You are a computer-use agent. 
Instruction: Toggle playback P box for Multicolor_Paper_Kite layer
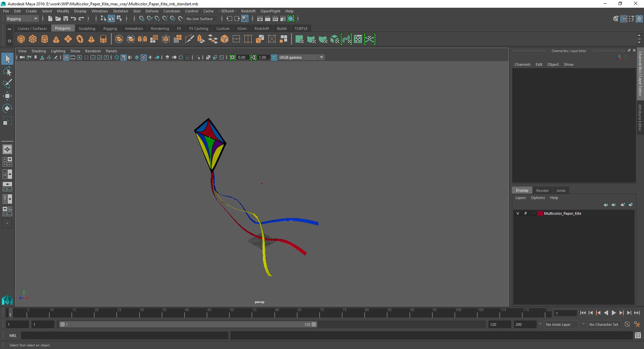[x=526, y=213]
